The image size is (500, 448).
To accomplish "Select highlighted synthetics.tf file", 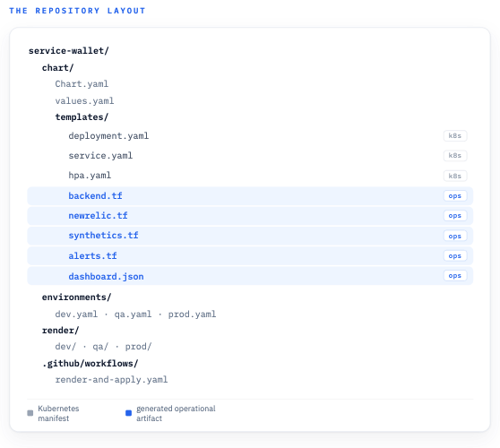I will point(250,236).
